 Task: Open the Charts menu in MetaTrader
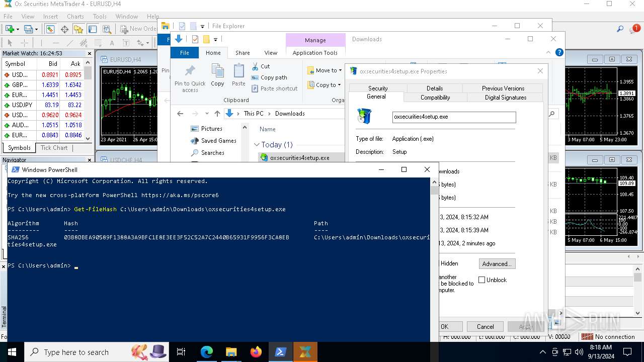coord(75,17)
